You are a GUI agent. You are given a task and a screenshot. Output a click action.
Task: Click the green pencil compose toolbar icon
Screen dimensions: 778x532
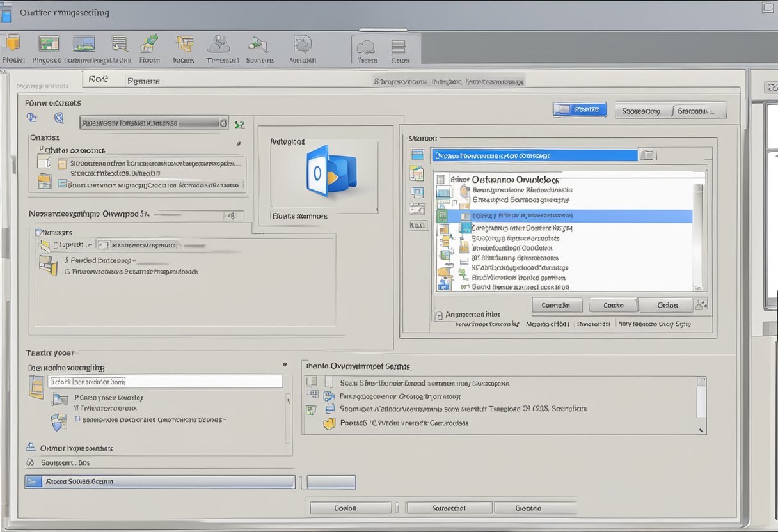click(150, 45)
